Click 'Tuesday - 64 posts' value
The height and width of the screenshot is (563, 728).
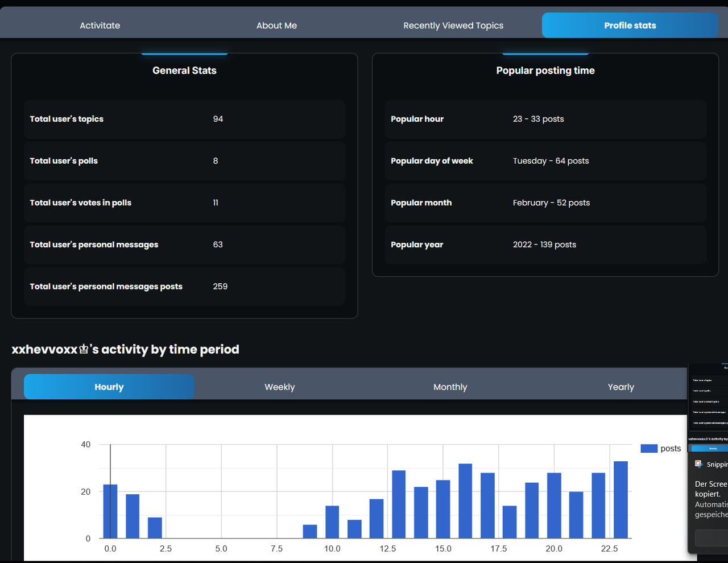click(x=551, y=161)
